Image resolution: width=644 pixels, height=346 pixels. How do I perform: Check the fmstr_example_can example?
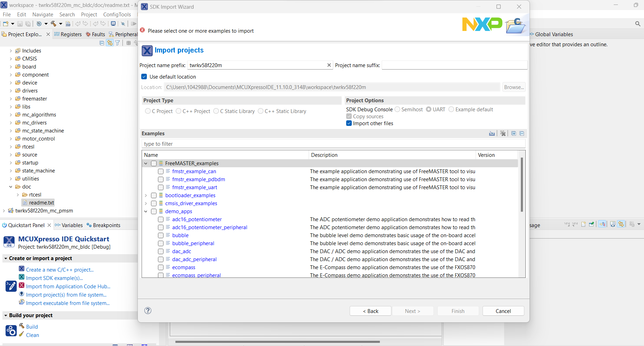point(161,171)
